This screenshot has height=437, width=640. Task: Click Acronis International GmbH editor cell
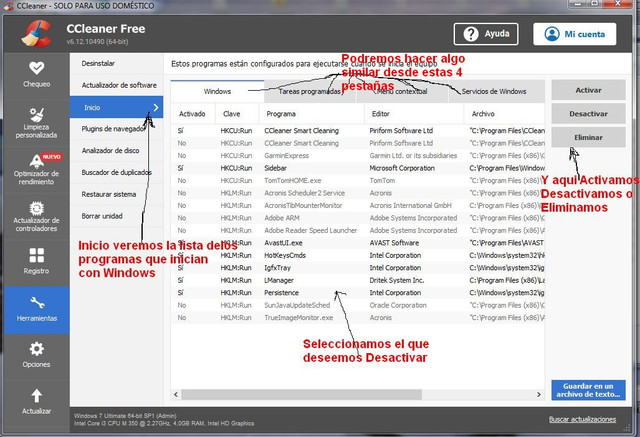coord(411,205)
